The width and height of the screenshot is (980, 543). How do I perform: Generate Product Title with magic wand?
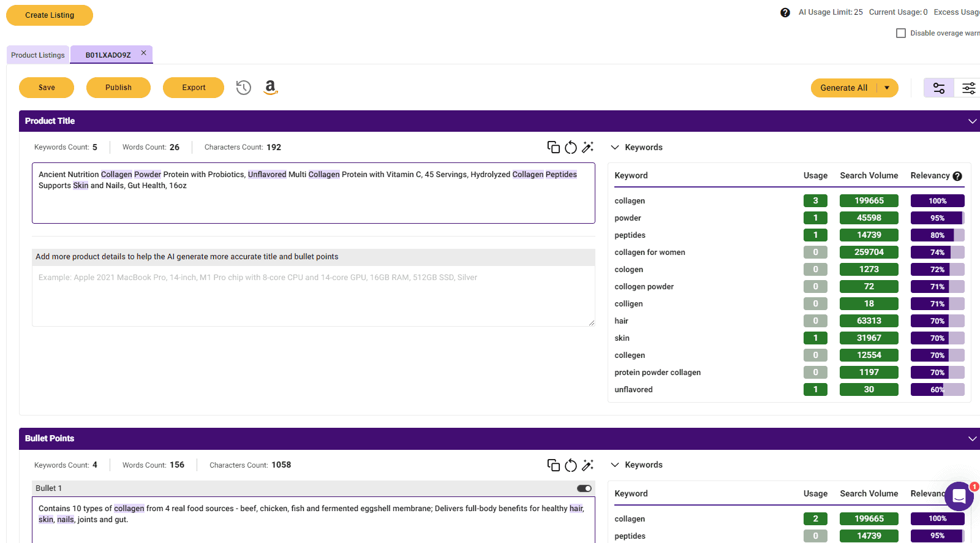[x=588, y=147]
